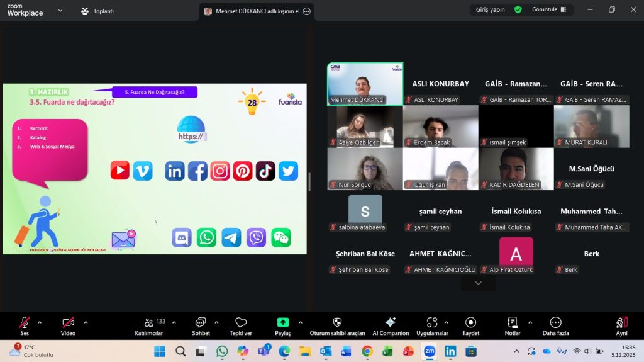This screenshot has height=362, width=644.
Task: Click the Giriş yapın sign-in button
Action: [491, 9]
